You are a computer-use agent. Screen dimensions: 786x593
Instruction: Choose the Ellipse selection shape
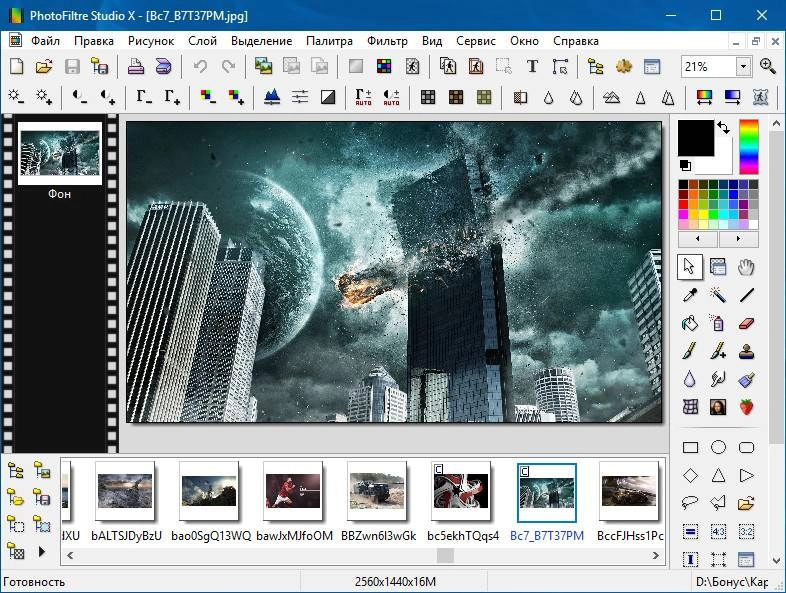(718, 447)
